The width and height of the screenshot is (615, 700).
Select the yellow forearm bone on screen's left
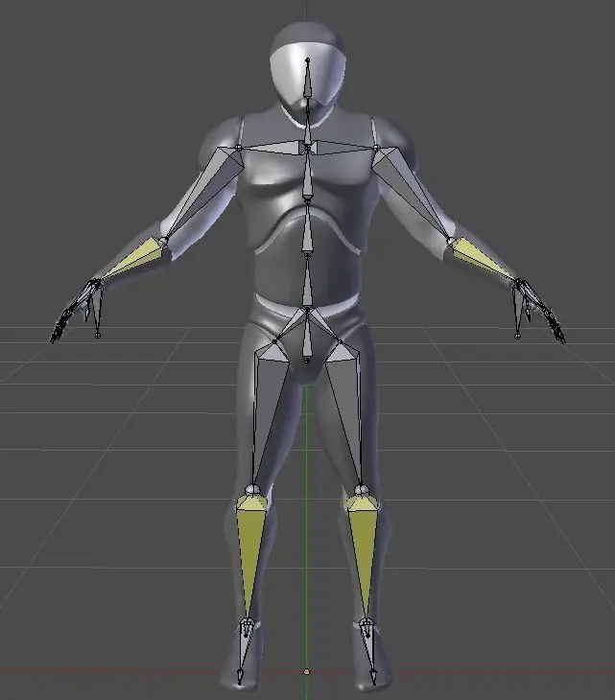tap(134, 261)
